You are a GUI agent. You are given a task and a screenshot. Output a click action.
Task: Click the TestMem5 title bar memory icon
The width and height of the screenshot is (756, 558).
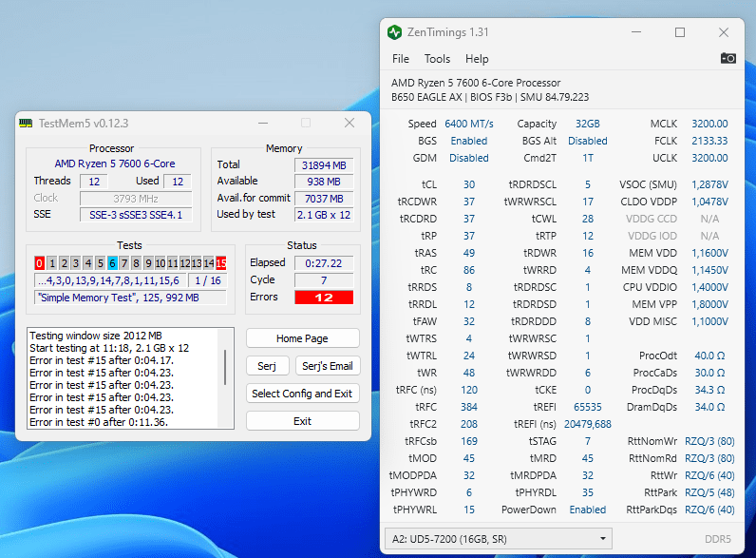26,123
